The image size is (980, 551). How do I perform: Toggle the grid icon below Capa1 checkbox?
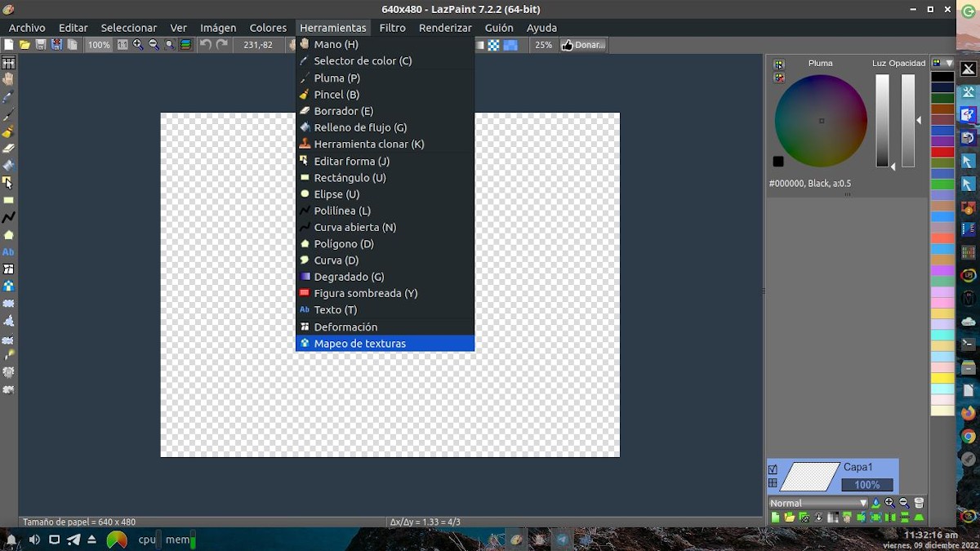[773, 483]
